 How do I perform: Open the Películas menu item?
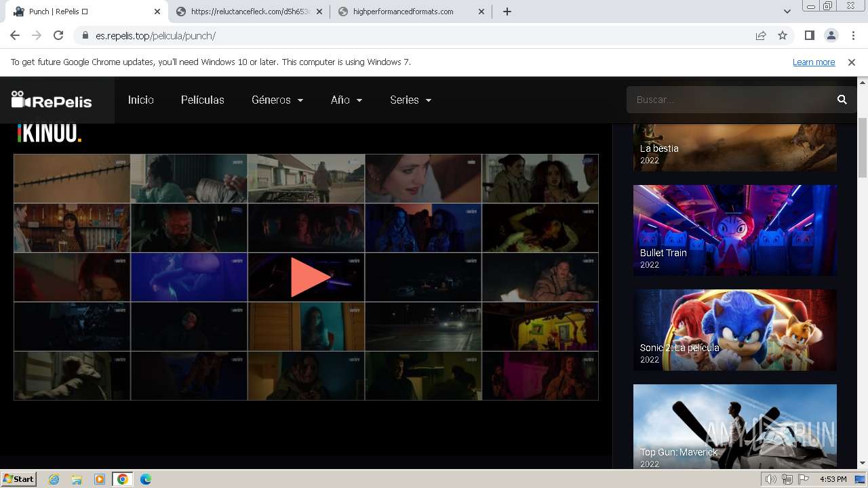203,100
